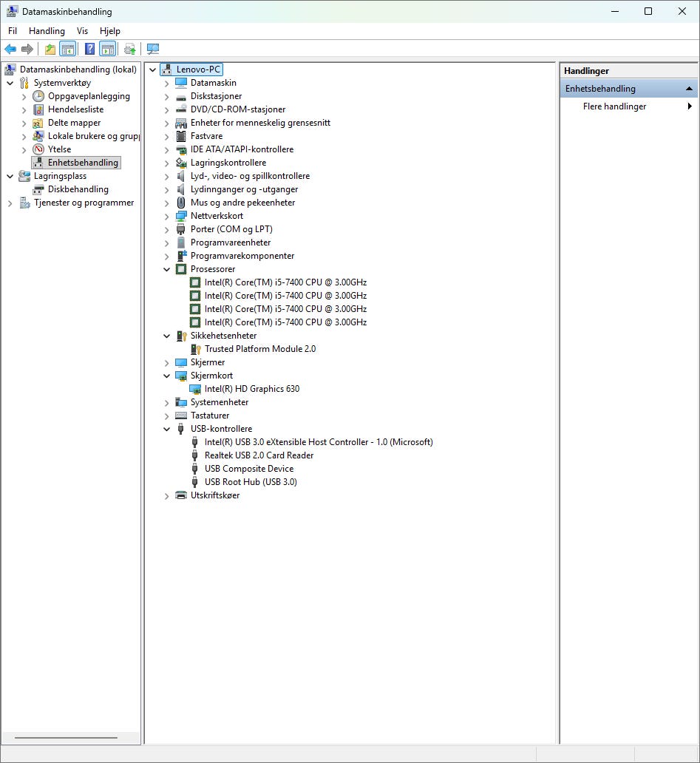Click the Diskbehandling disk icon
Screen dimensions: 700x763
point(38,189)
